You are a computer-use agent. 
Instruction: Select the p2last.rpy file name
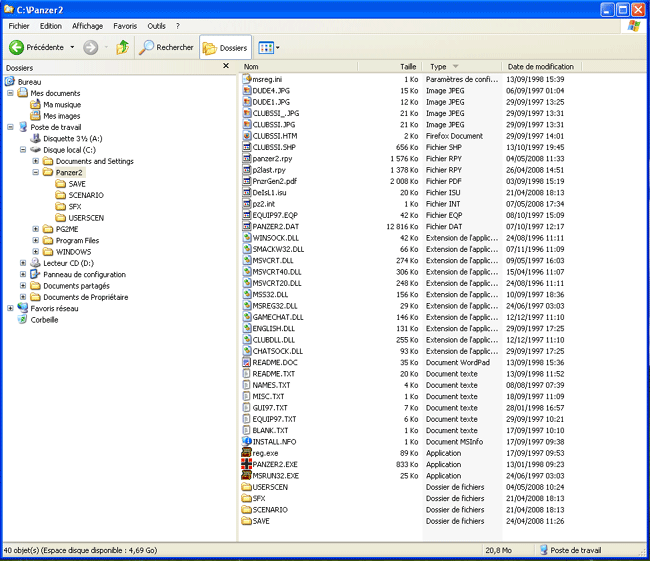[x=269, y=170]
